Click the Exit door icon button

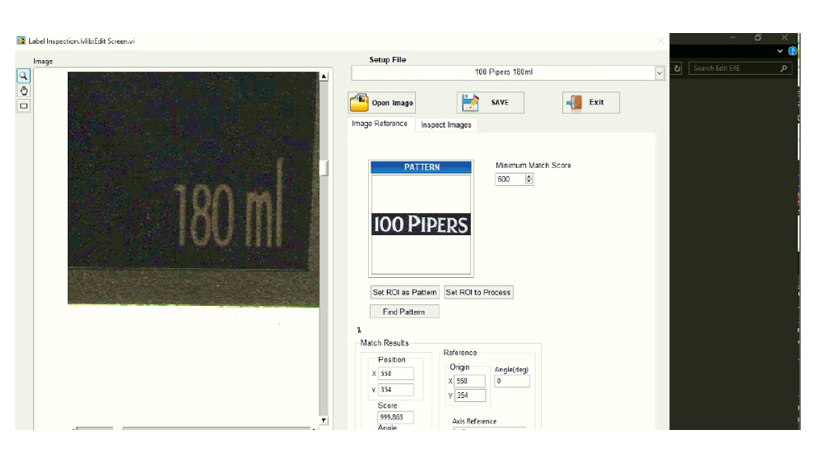pos(590,102)
